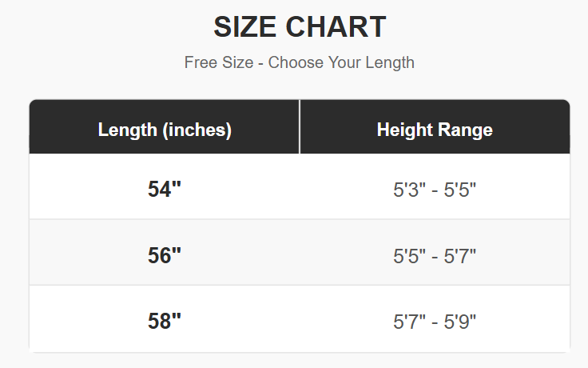Select the 54" length cell

[x=165, y=190]
